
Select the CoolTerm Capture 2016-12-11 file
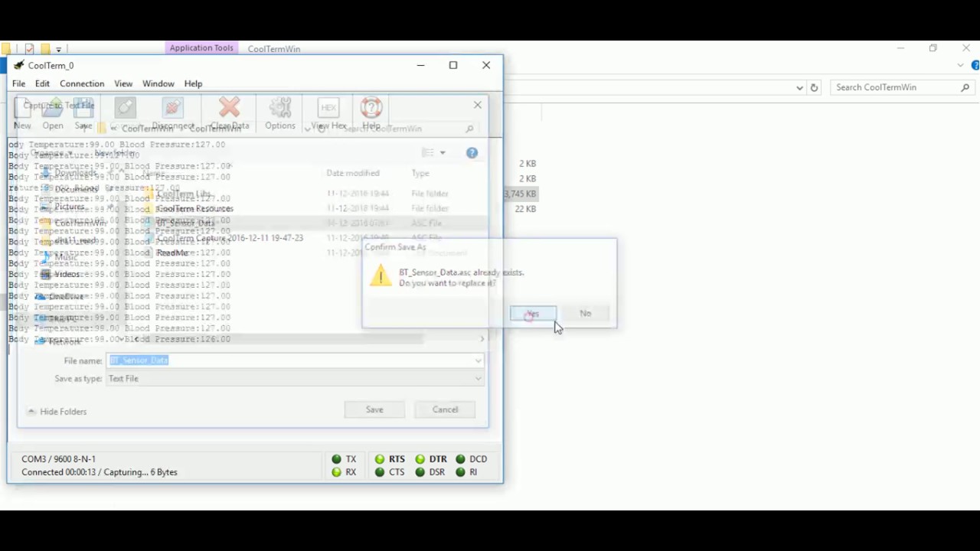click(230, 238)
